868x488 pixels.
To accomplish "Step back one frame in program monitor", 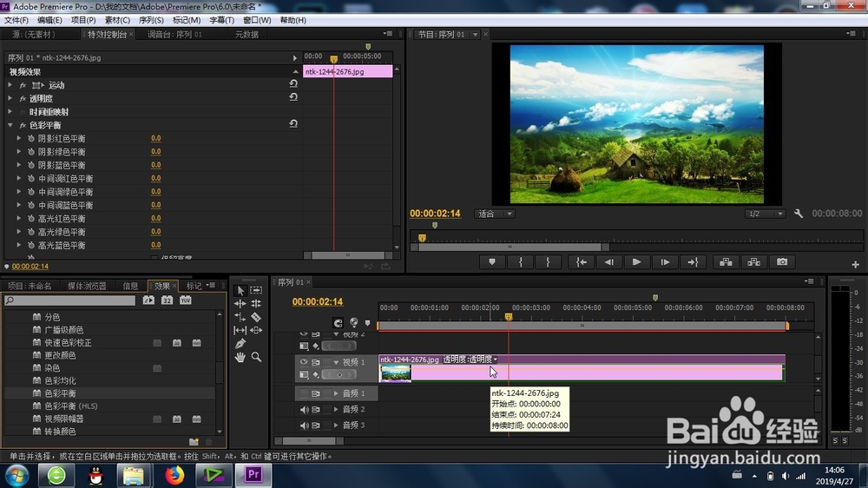I will (x=609, y=262).
